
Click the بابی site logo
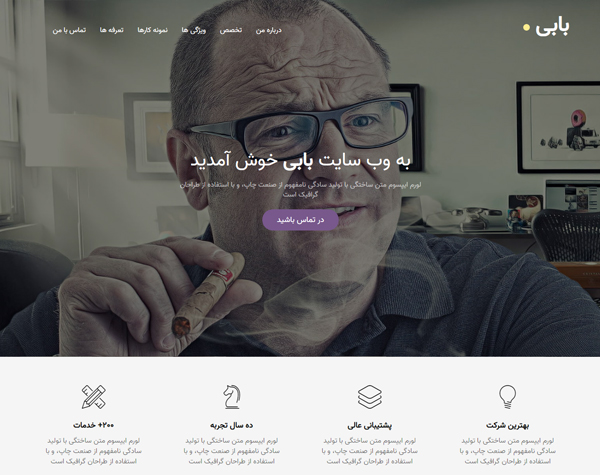(552, 27)
